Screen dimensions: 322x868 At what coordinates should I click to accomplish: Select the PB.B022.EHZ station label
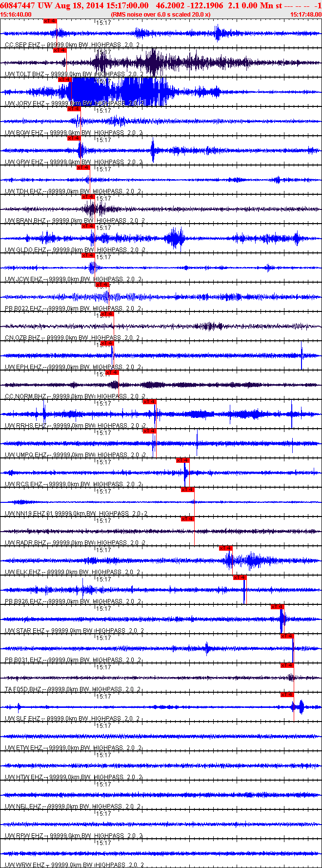pyautogui.click(x=23, y=309)
